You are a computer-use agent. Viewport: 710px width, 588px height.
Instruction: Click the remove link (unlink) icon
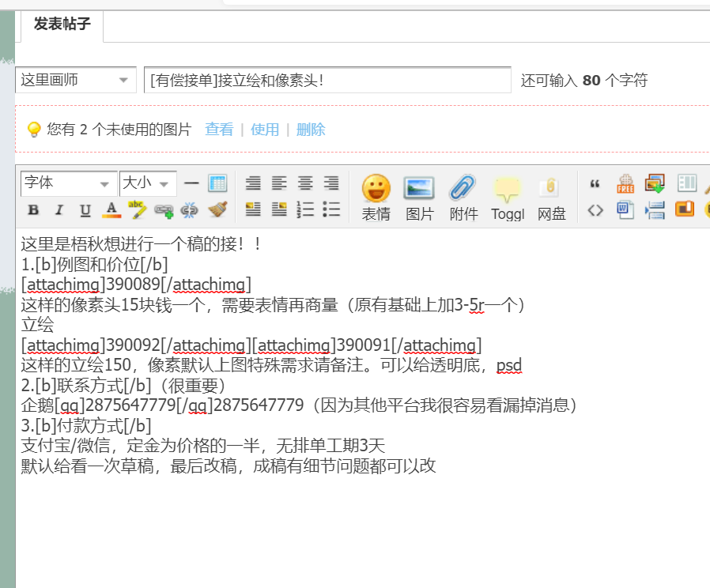[x=189, y=210]
